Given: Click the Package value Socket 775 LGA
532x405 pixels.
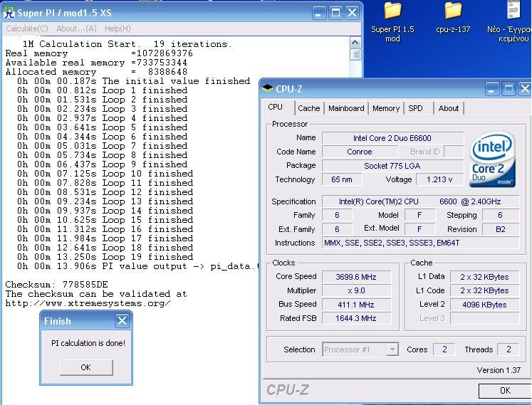Looking at the screenshot, I should pyautogui.click(x=392, y=166).
